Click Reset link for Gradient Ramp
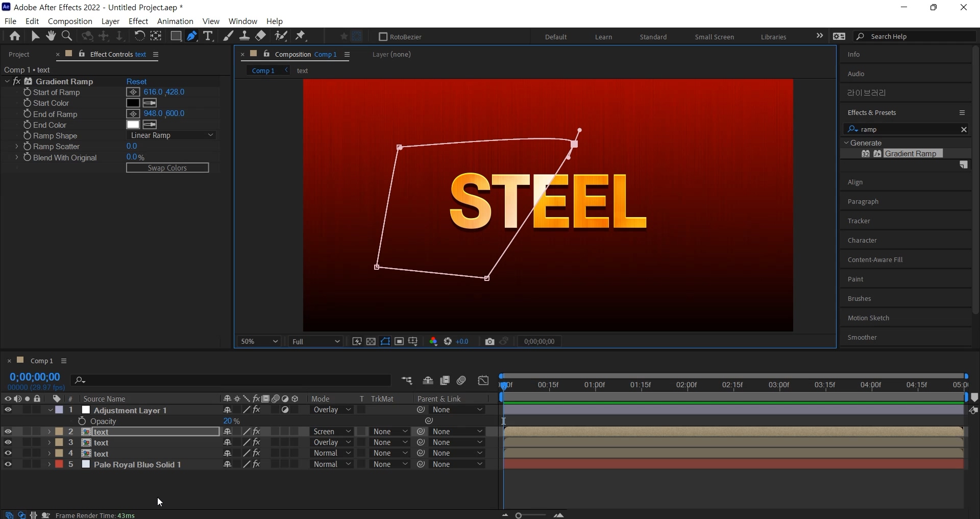 (136, 82)
